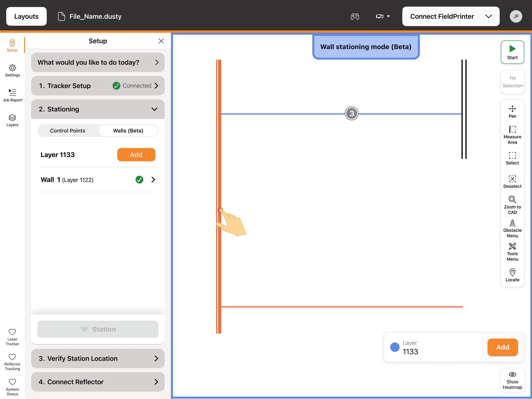
Task: Click the file document icon
Action: (62, 16)
